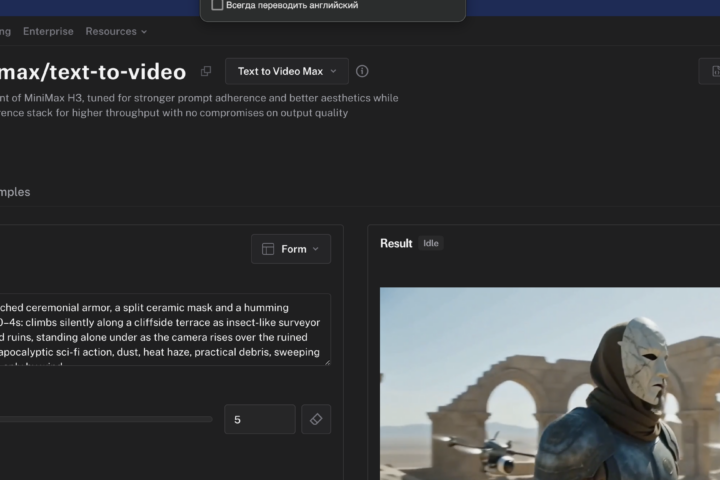Viewport: 720px width, 480px height.
Task: Click into the prompt text area
Action: 164,329
